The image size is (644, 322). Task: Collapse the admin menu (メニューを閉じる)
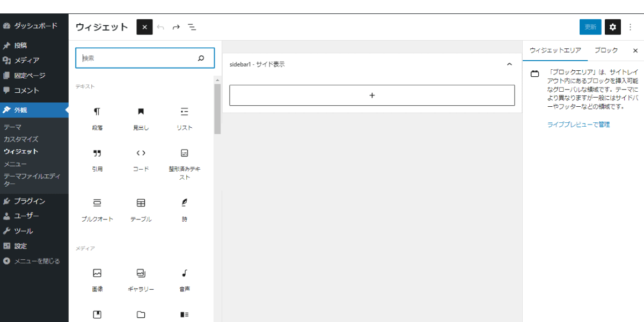[x=34, y=261]
